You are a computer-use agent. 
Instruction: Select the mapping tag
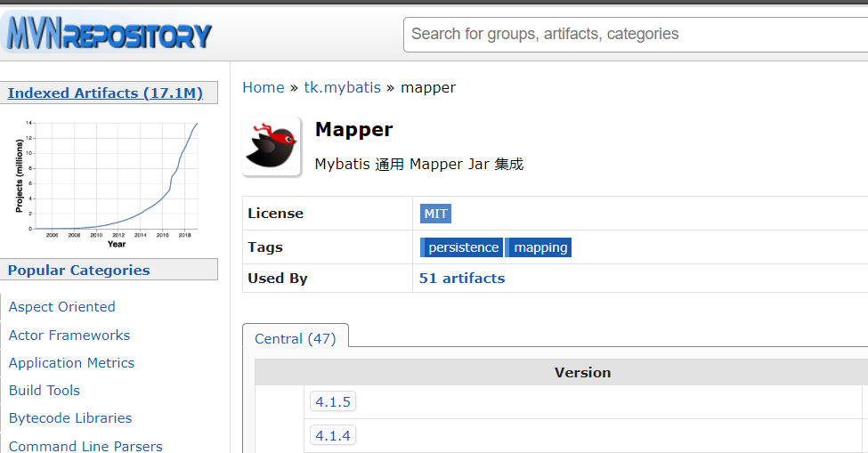click(539, 247)
